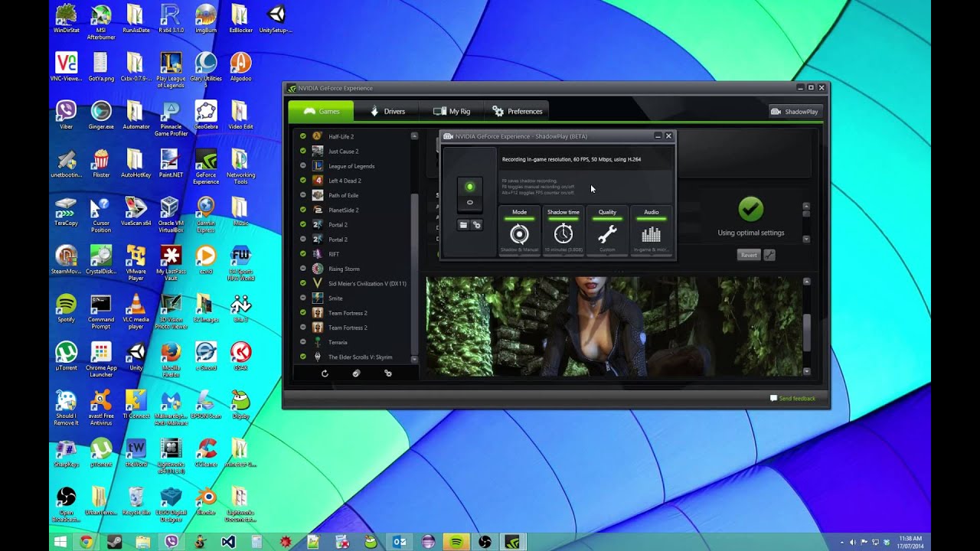Click the refresh games list icon
Image resolution: width=980 pixels, height=551 pixels.
(325, 373)
